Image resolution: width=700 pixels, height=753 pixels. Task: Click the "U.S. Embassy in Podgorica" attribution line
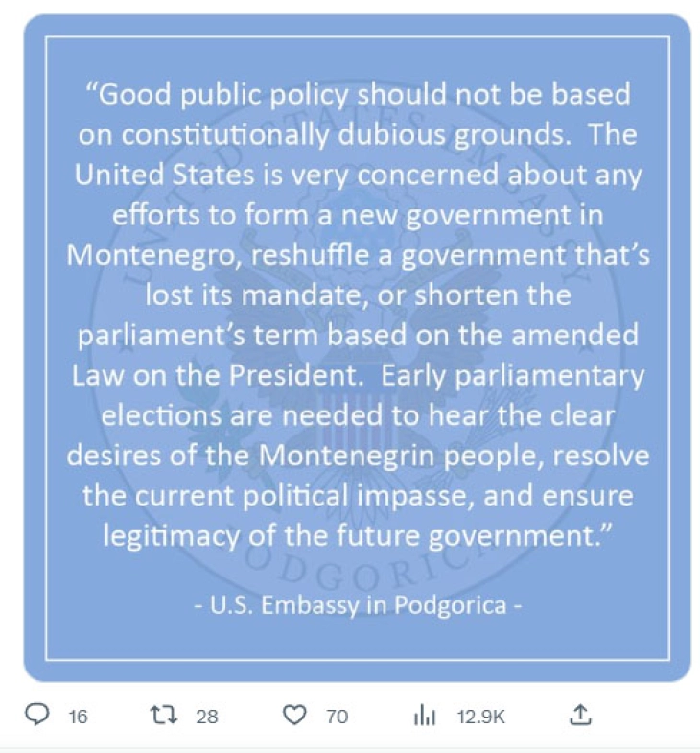point(357,606)
